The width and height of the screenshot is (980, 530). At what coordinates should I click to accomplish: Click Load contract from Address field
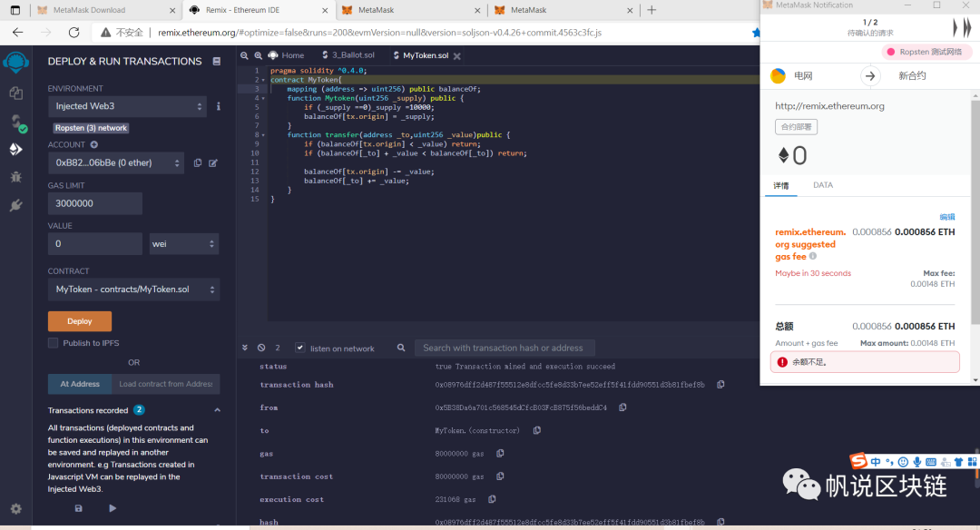pos(166,384)
